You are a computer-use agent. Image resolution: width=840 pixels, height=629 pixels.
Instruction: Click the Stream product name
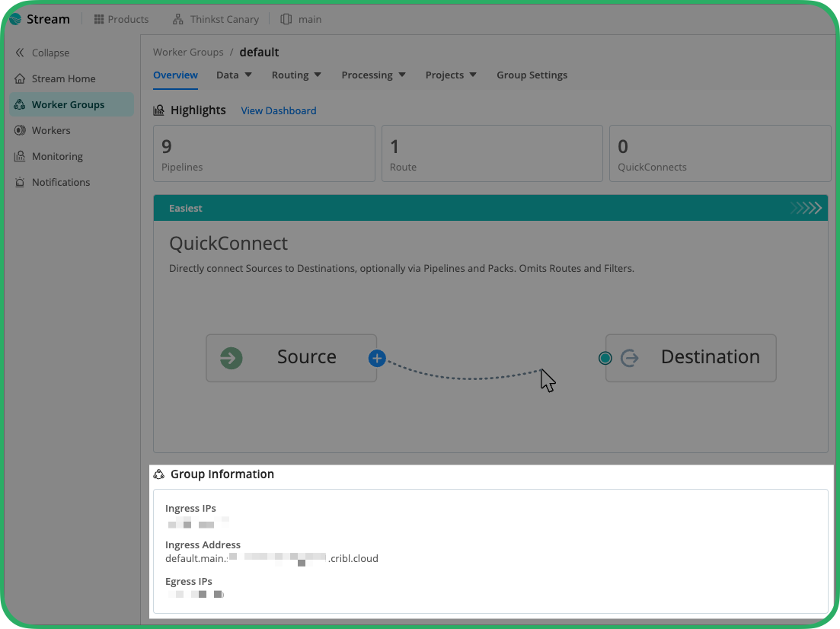[48, 19]
